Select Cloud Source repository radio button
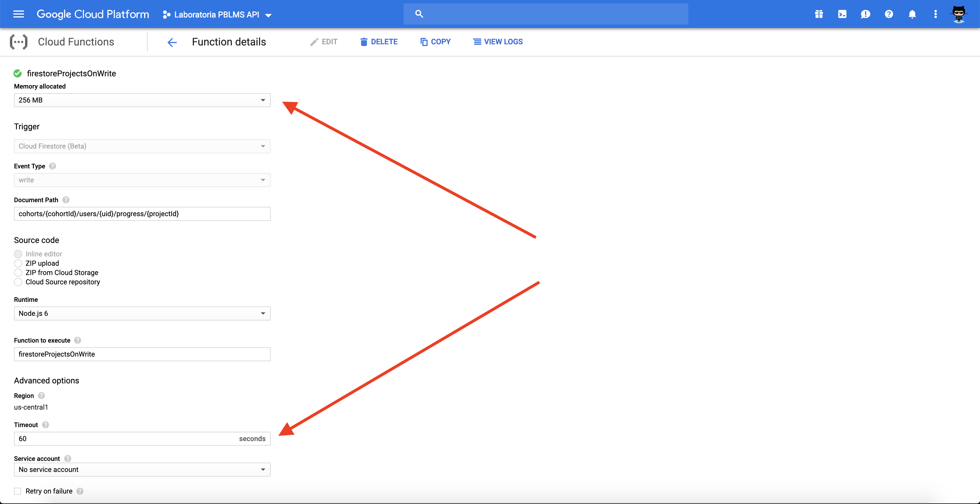This screenshot has width=980, height=504. (18, 282)
